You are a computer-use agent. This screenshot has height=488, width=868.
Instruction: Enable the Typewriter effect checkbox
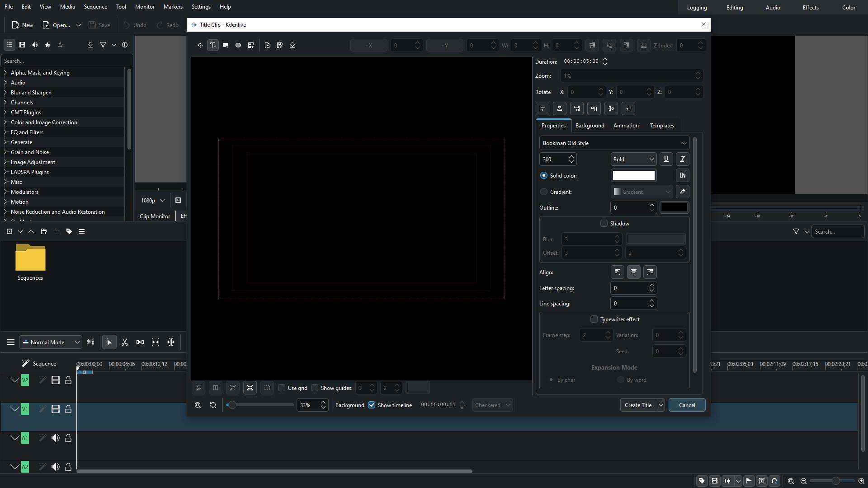pos(594,319)
